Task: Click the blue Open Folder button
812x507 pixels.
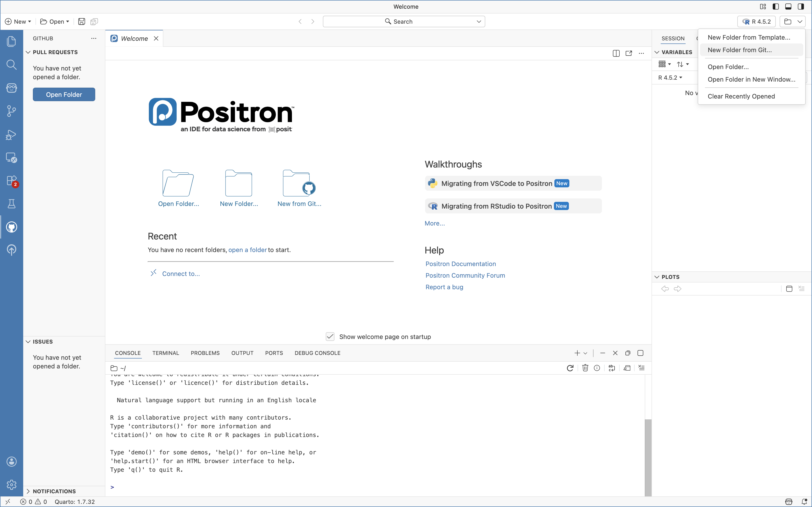Action: pyautogui.click(x=64, y=95)
